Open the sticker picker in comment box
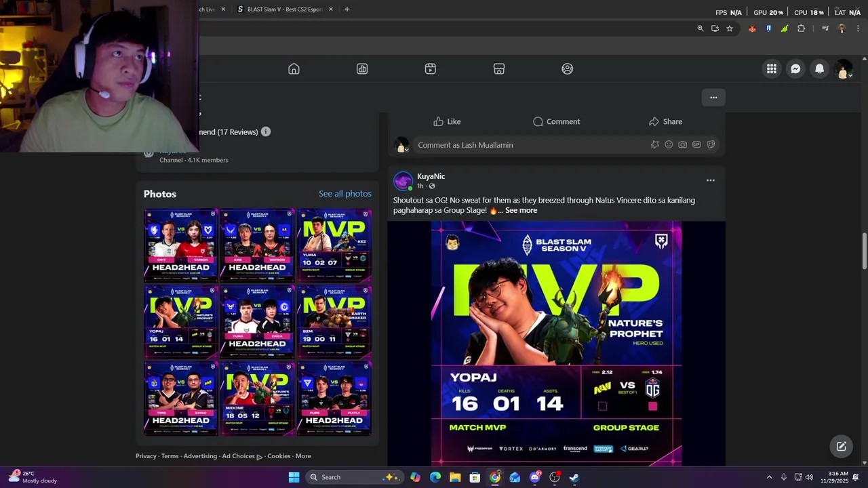This screenshot has height=488, width=868. point(711,144)
